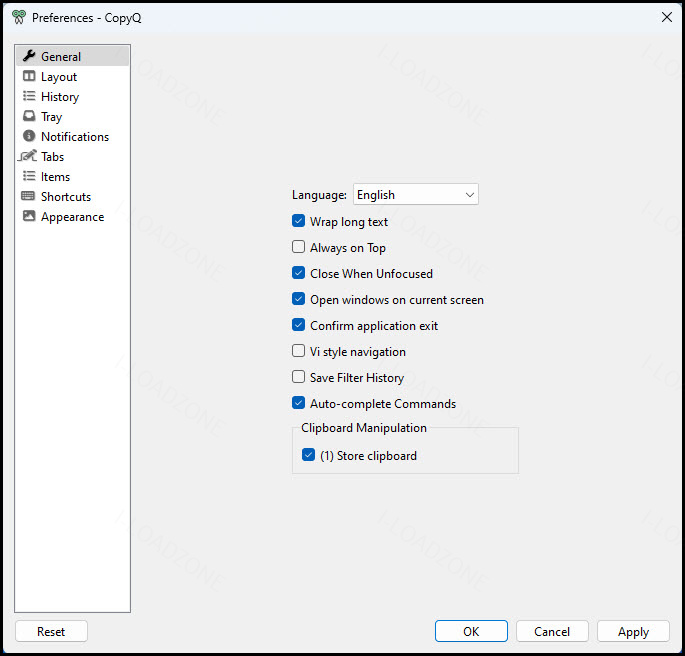Open the Language dropdown
The image size is (685, 656).
(415, 194)
